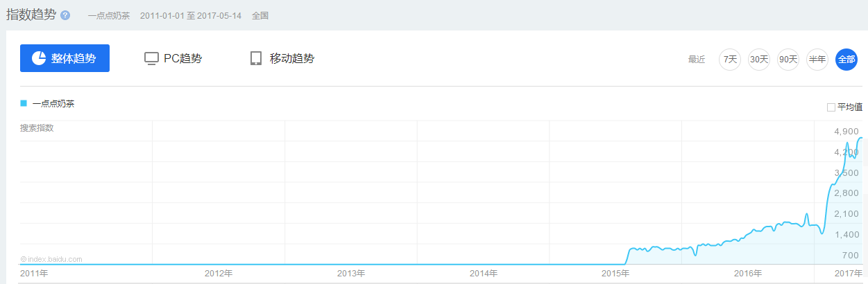Select the 整体趋势 overall trend tab
Screen dimensions: 868x284
click(65, 58)
